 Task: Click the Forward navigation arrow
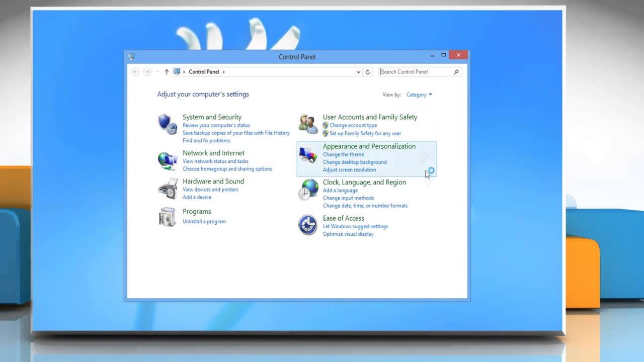(147, 72)
